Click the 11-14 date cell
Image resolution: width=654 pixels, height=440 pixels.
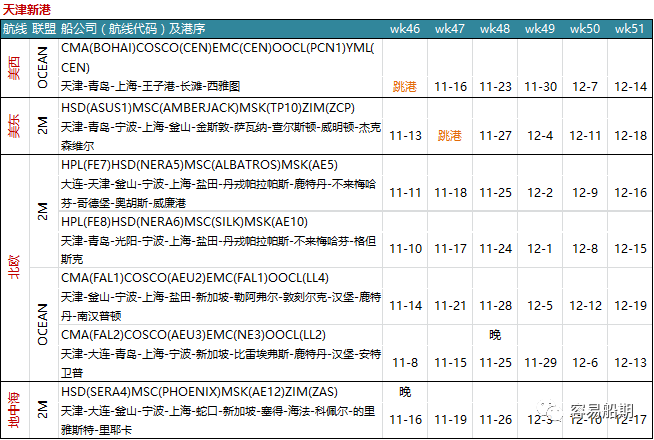coord(405,306)
